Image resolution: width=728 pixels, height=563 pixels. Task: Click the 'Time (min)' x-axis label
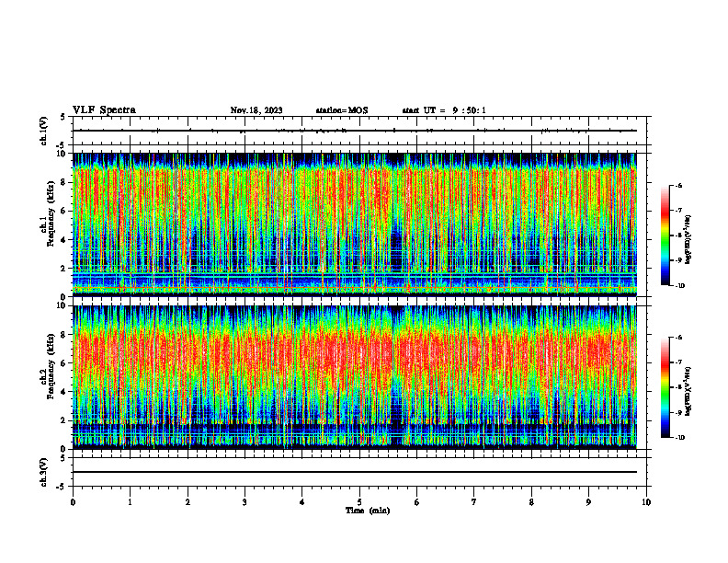[x=368, y=511]
